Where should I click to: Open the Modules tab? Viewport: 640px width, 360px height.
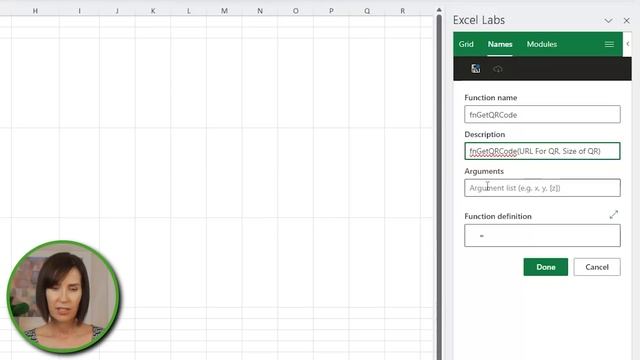pos(542,44)
